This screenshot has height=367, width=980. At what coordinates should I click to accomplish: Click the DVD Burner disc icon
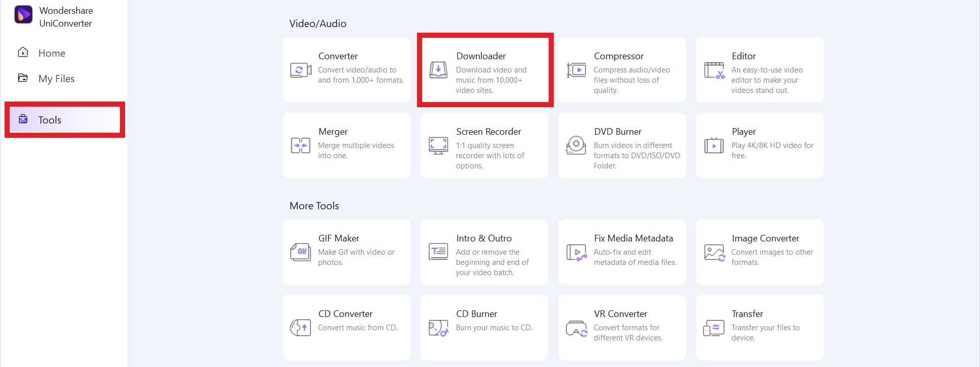click(576, 145)
